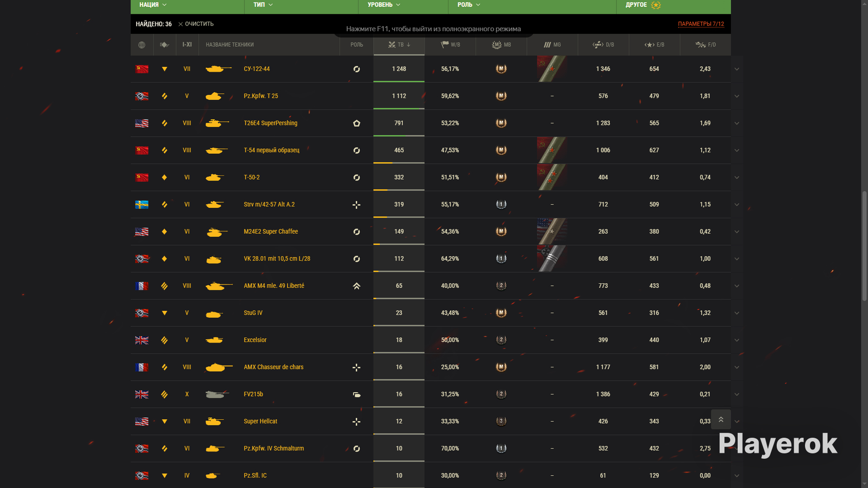Open the FV215b vehicle link
Image resolution: width=868 pixels, height=488 pixels.
(x=253, y=394)
